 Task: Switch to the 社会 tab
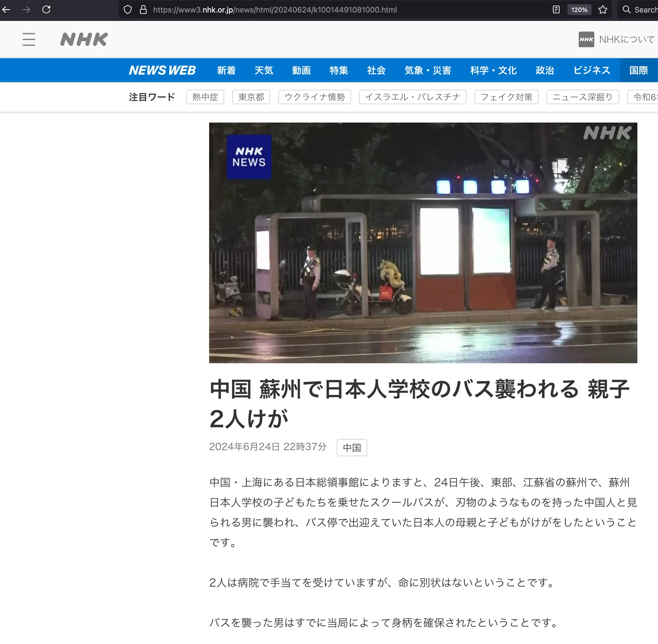click(x=376, y=70)
